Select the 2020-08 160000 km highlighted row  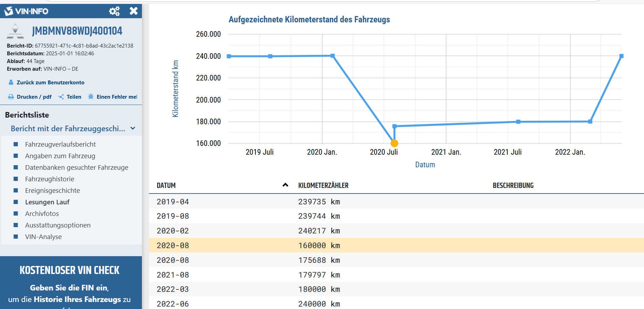click(396, 245)
